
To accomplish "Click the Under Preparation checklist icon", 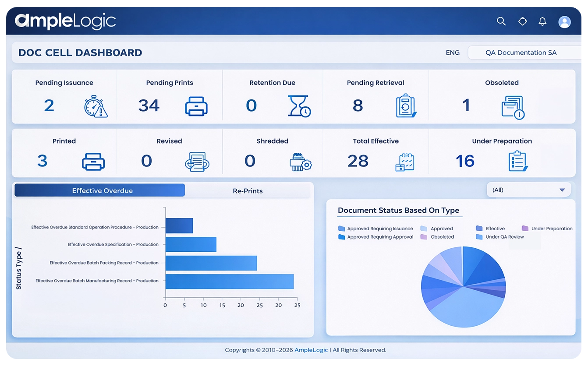I will click(x=518, y=161).
